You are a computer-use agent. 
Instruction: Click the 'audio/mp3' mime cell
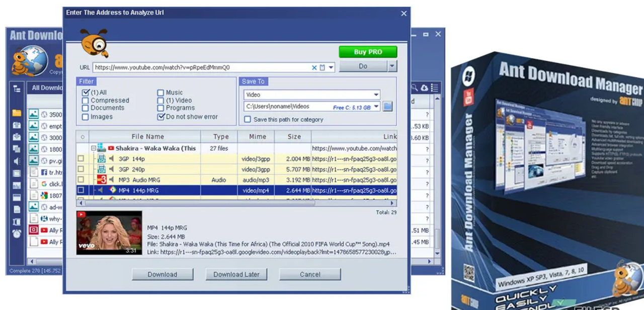pos(256,180)
